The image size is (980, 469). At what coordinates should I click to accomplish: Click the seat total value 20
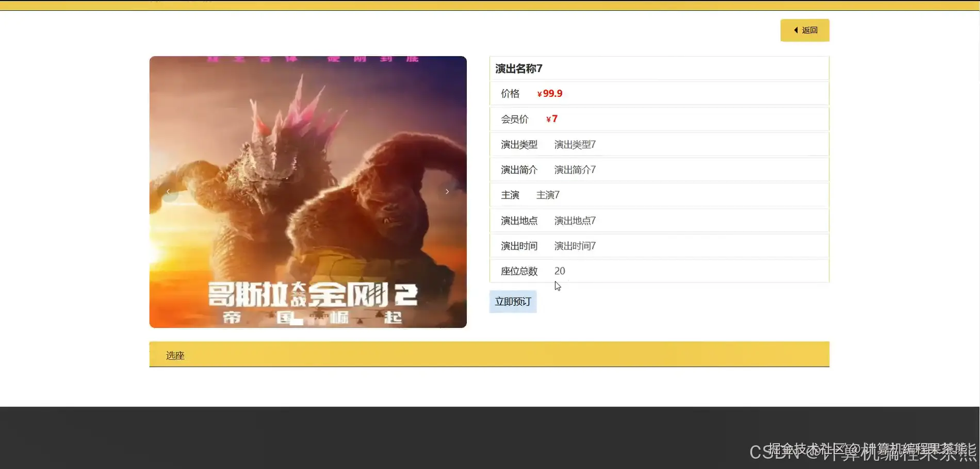point(559,271)
